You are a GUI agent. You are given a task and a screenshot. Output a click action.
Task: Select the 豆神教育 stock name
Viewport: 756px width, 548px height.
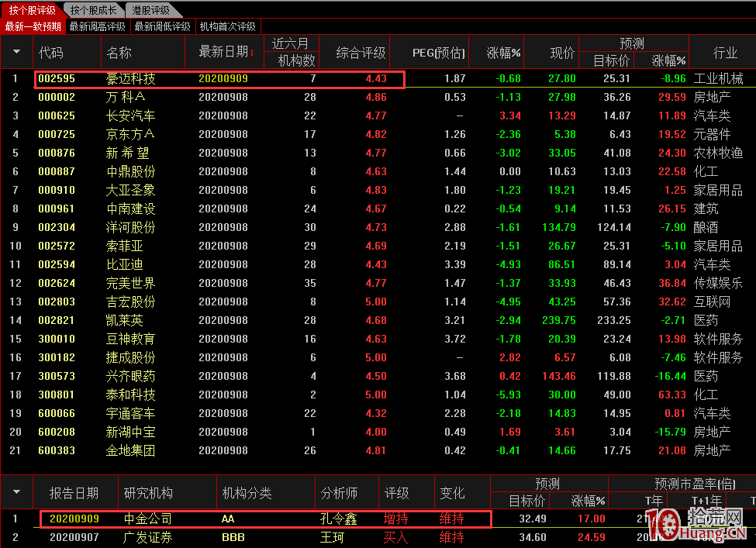coord(131,339)
